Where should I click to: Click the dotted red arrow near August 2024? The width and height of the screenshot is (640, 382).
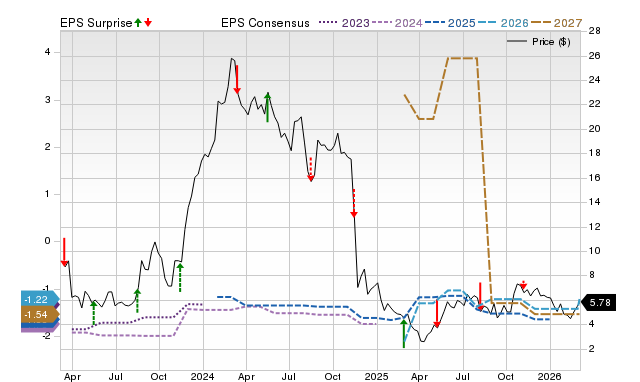[311, 169]
